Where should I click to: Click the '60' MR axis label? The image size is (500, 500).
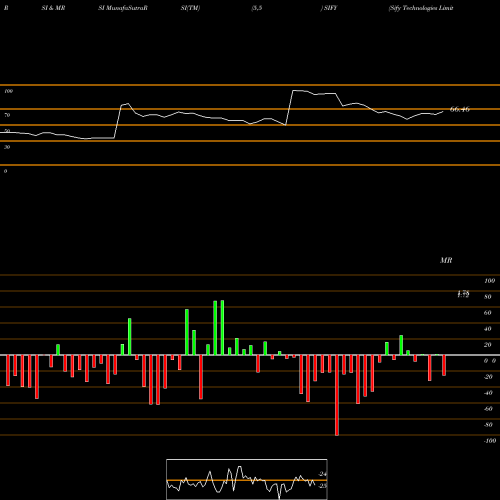pos(488,313)
